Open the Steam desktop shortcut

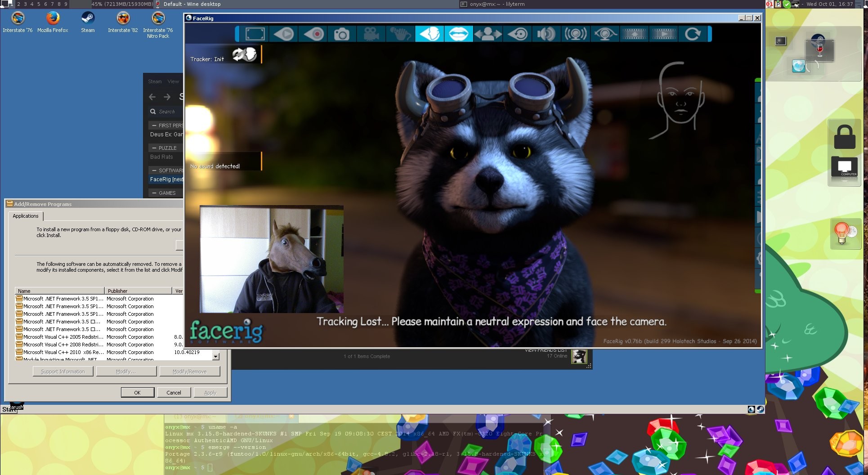click(x=88, y=22)
